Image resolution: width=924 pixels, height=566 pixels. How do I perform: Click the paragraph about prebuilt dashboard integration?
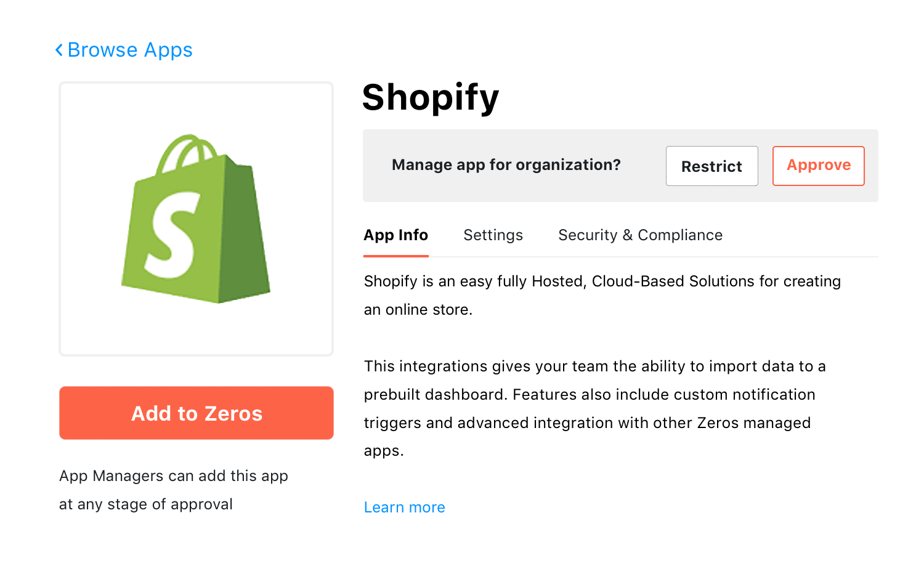(x=595, y=408)
